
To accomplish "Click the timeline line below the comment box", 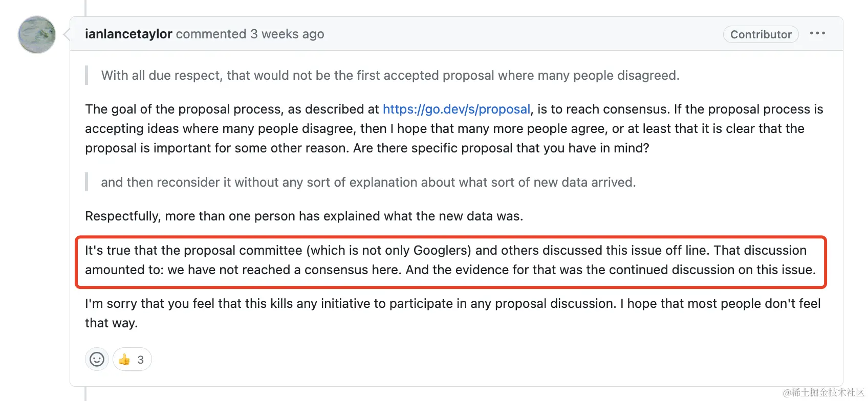I will click(x=85, y=394).
